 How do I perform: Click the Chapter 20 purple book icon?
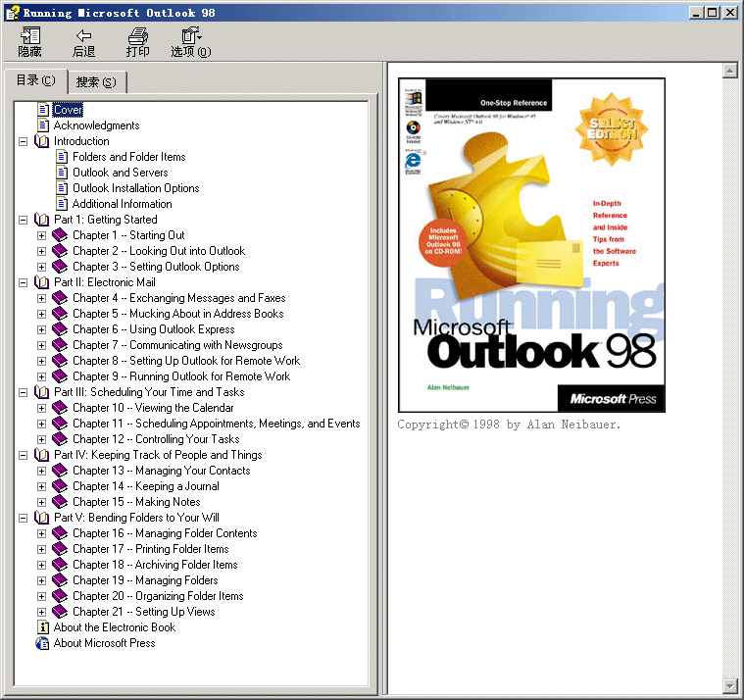click(60, 596)
